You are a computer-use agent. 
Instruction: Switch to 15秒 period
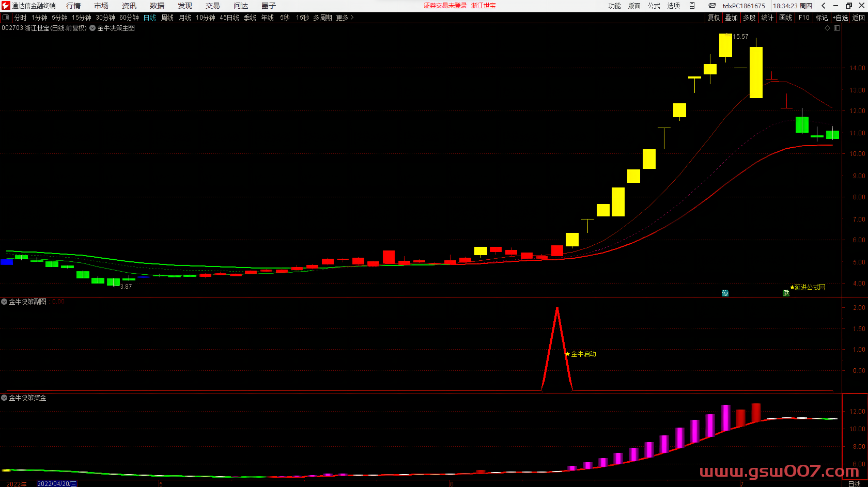tap(302, 18)
